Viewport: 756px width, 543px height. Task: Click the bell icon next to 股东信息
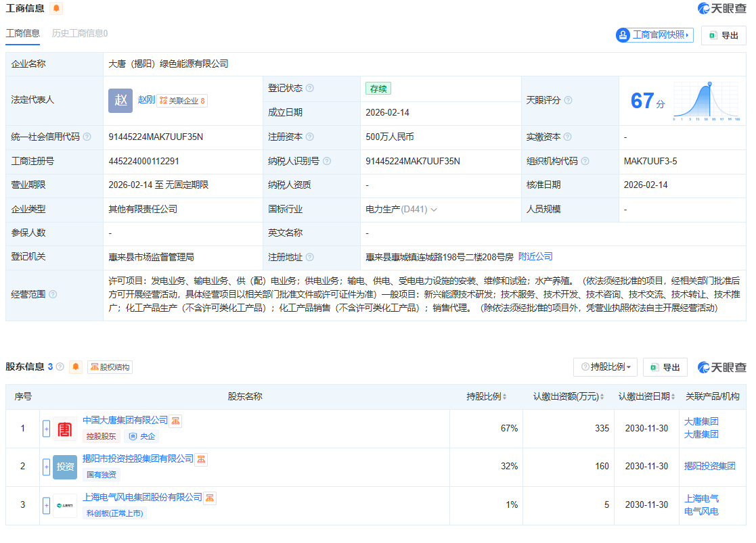click(x=76, y=367)
